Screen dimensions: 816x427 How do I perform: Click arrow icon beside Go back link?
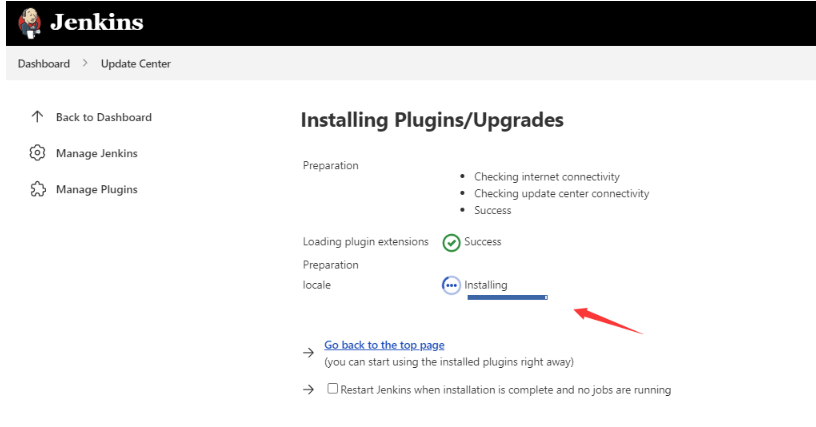[309, 353]
